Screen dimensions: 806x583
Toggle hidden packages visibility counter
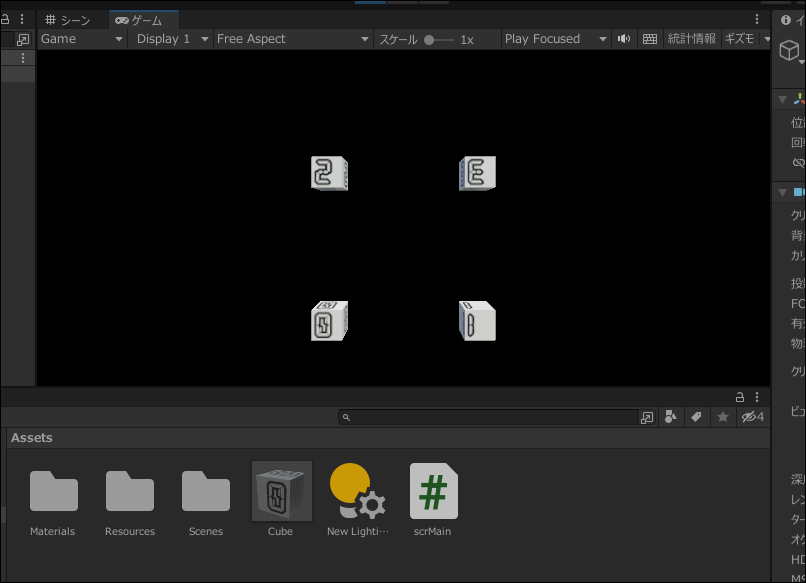point(753,417)
